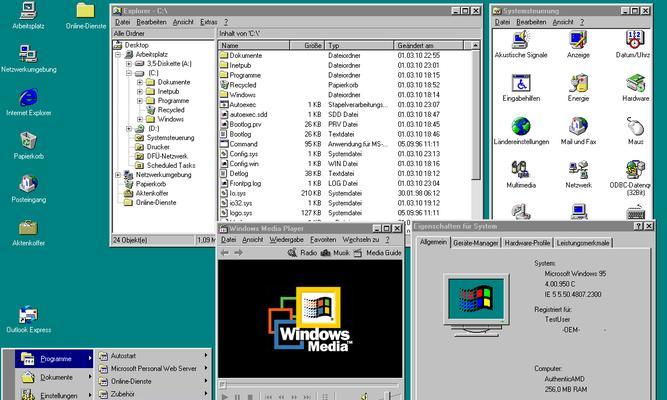Click the Explorer file list scroll-up arrow
667x400 pixels.
click(x=476, y=46)
